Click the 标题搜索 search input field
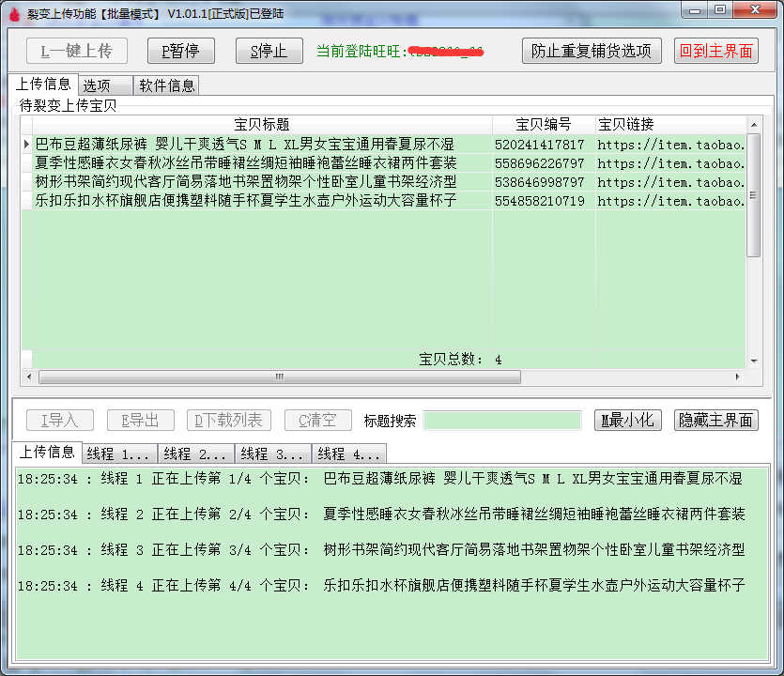The image size is (784, 676). click(502, 421)
